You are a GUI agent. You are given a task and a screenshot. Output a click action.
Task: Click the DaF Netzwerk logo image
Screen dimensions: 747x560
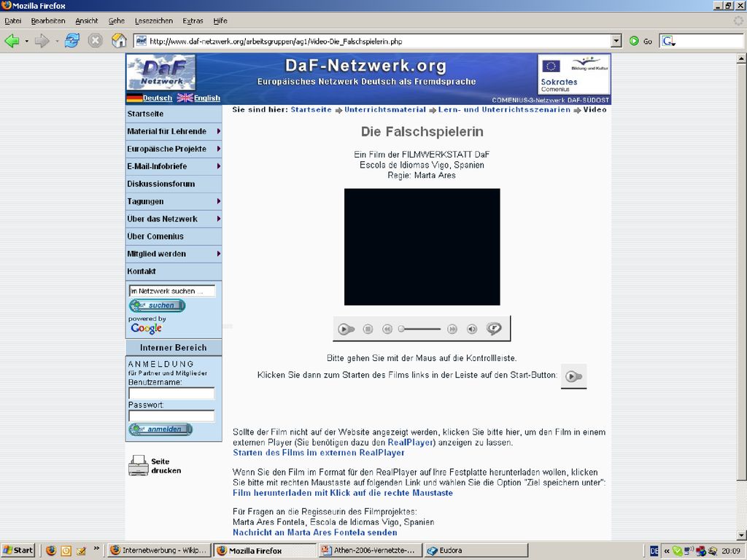161,72
